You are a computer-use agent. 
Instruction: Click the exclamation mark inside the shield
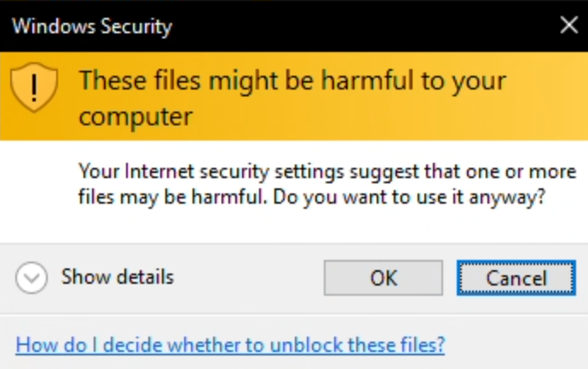coord(34,88)
